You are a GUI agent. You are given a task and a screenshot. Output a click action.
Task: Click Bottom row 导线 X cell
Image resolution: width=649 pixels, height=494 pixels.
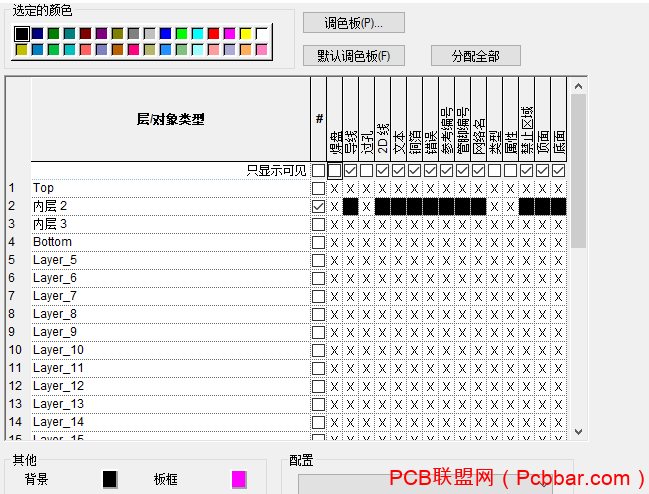(x=351, y=242)
